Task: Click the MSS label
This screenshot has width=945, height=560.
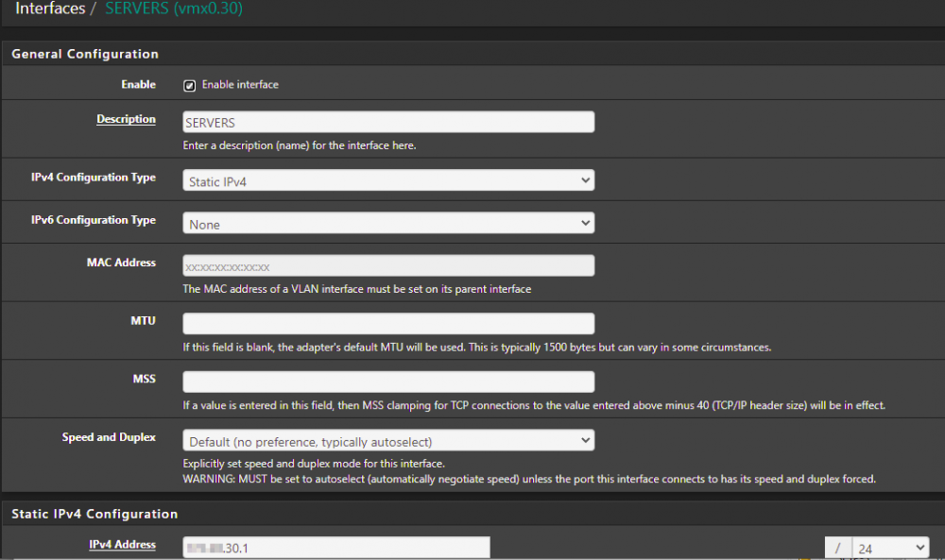Action: (x=144, y=380)
